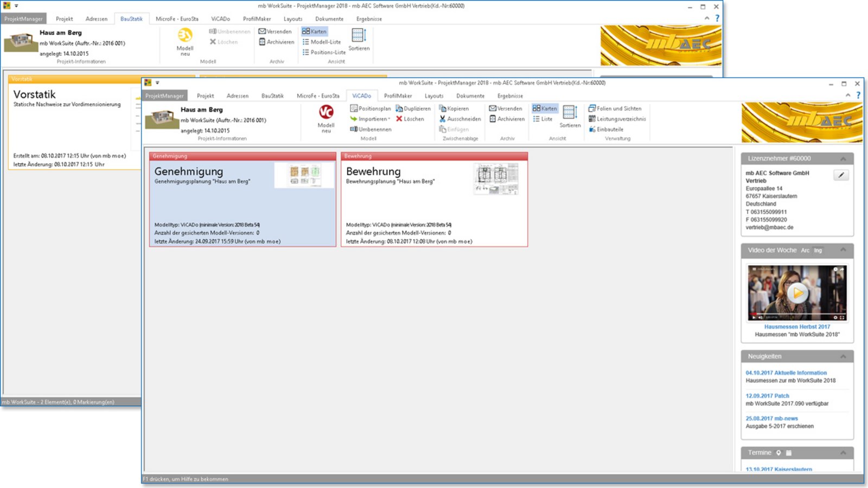The image size is (868, 488).
Task: Open Layouts tab in front window
Action: pos(434,95)
